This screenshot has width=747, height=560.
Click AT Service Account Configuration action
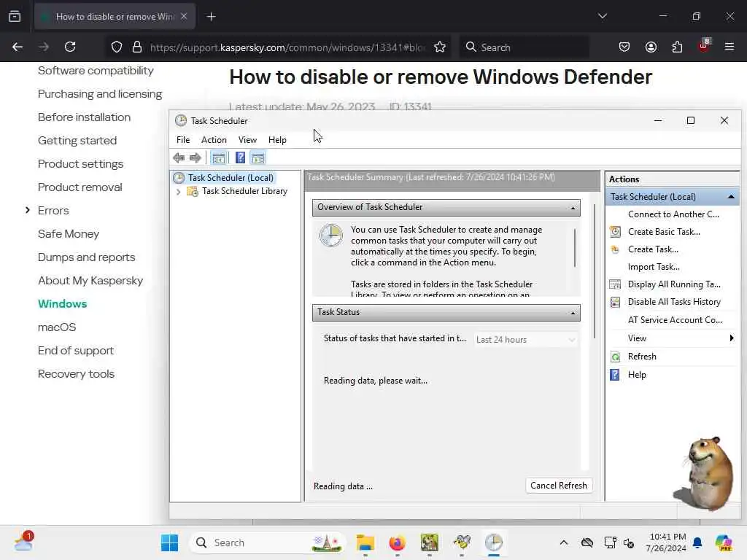675,320
